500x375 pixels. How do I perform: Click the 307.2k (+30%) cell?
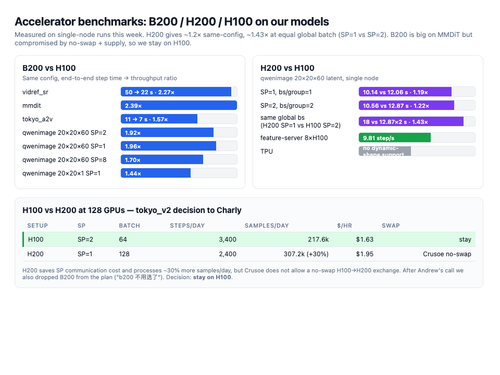pyautogui.click(x=306, y=254)
